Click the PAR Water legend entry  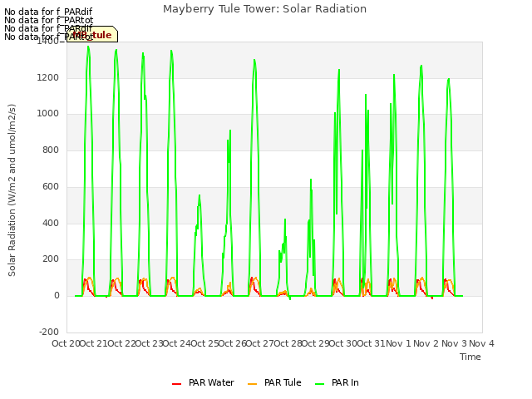203,382
